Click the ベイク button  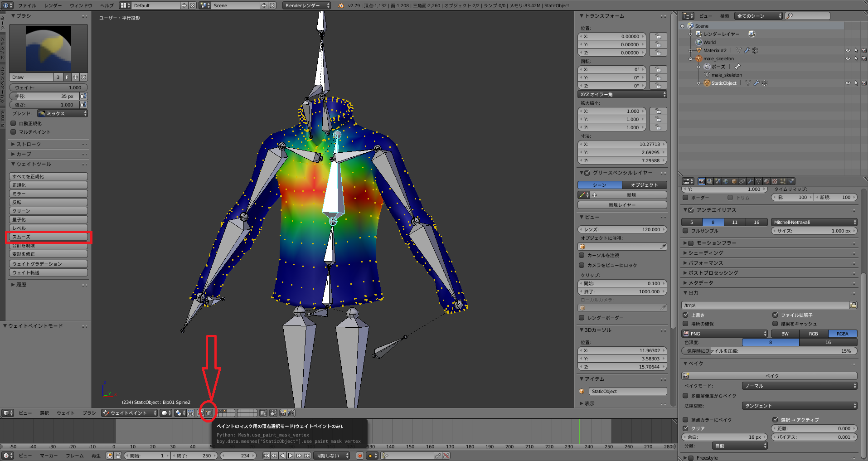pos(769,376)
